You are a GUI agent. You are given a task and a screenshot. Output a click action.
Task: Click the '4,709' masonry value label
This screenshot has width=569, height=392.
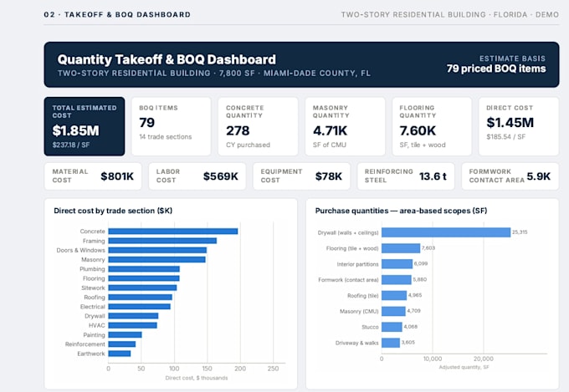tap(413, 311)
